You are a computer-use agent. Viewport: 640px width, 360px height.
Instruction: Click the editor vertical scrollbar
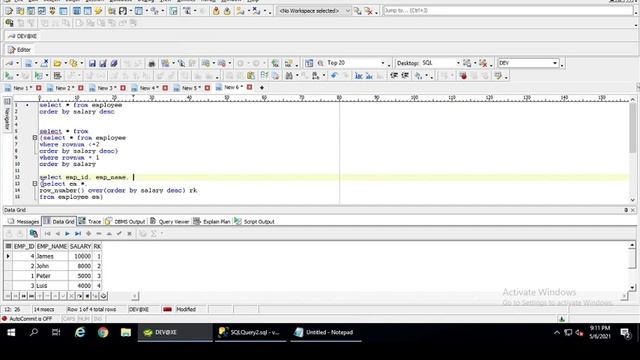tap(633, 149)
